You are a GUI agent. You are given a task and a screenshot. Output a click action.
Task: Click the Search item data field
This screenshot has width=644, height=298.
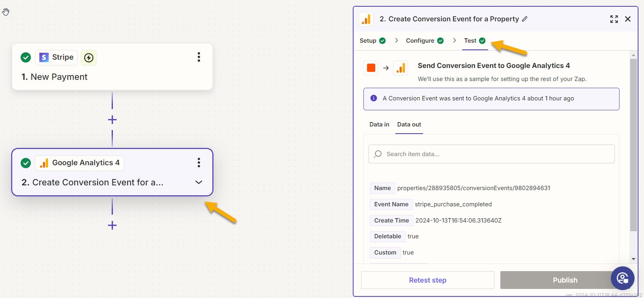[x=492, y=154]
